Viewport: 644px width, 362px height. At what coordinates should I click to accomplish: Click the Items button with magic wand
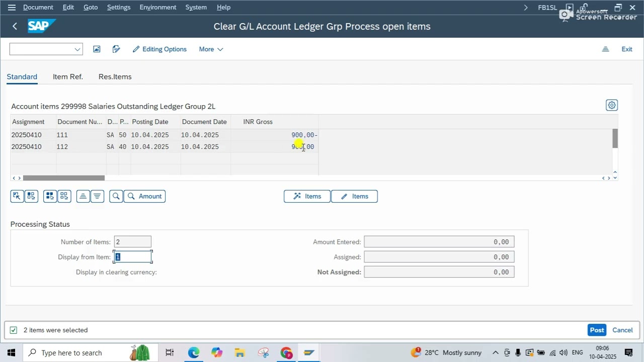click(x=307, y=196)
